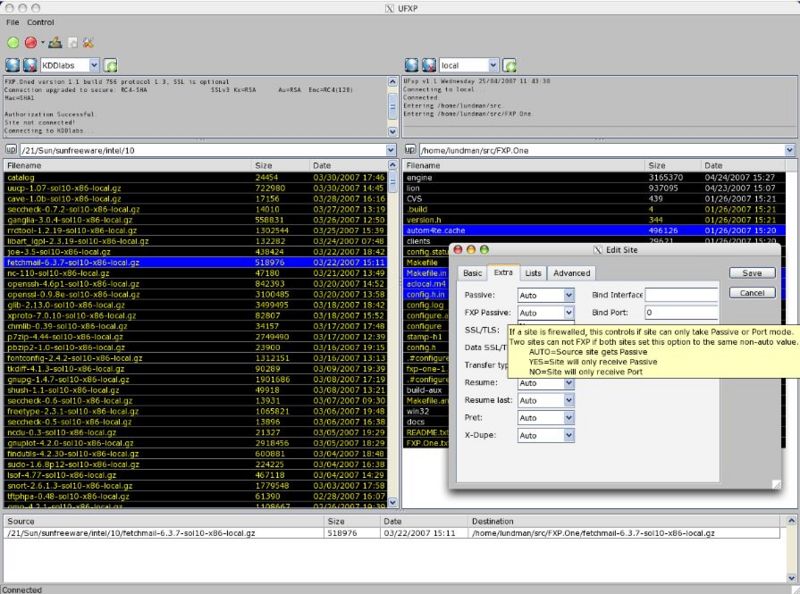The width and height of the screenshot is (800, 594).
Task: Click the Destination column header in queue
Action: (624, 521)
